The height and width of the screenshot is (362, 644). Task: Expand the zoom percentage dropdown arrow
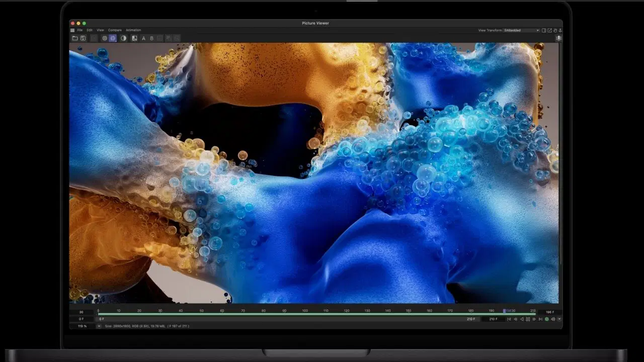point(99,326)
